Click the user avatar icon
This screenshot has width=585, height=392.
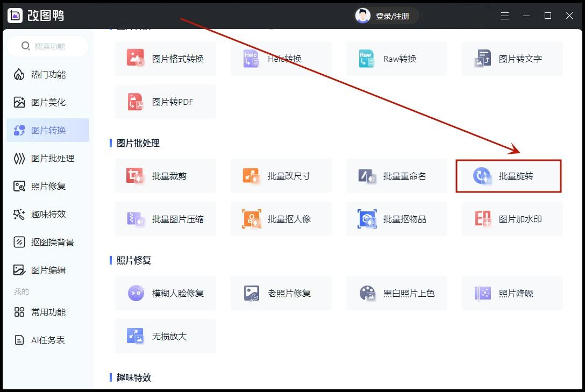pyautogui.click(x=362, y=16)
